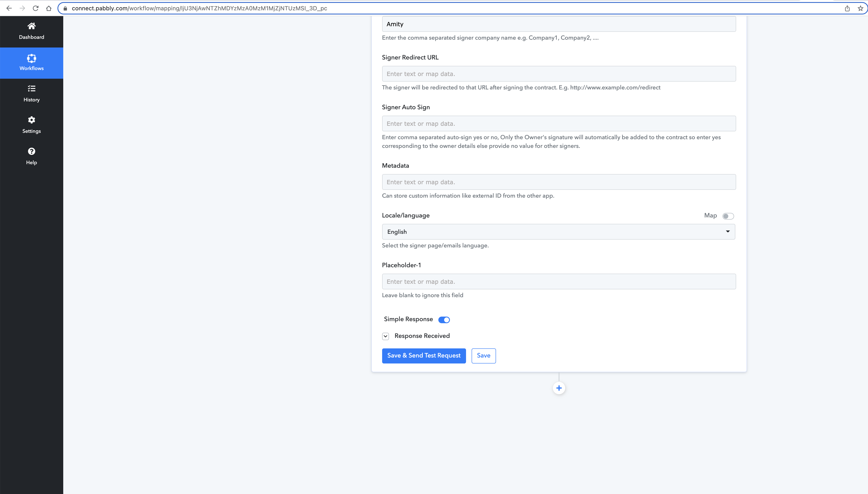Focus the Placeholder-1 input field
This screenshot has width=868, height=494.
point(559,282)
